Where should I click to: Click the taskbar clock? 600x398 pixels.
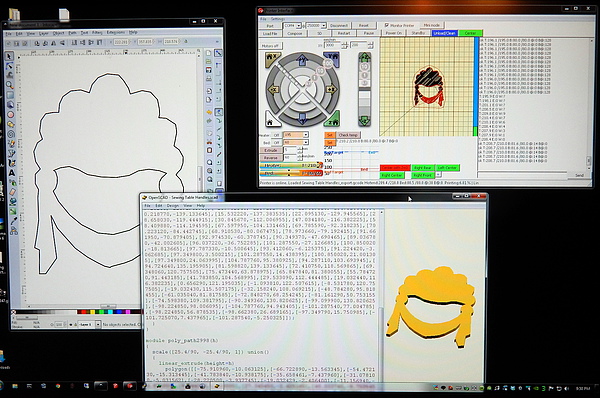pyautogui.click(x=582, y=388)
